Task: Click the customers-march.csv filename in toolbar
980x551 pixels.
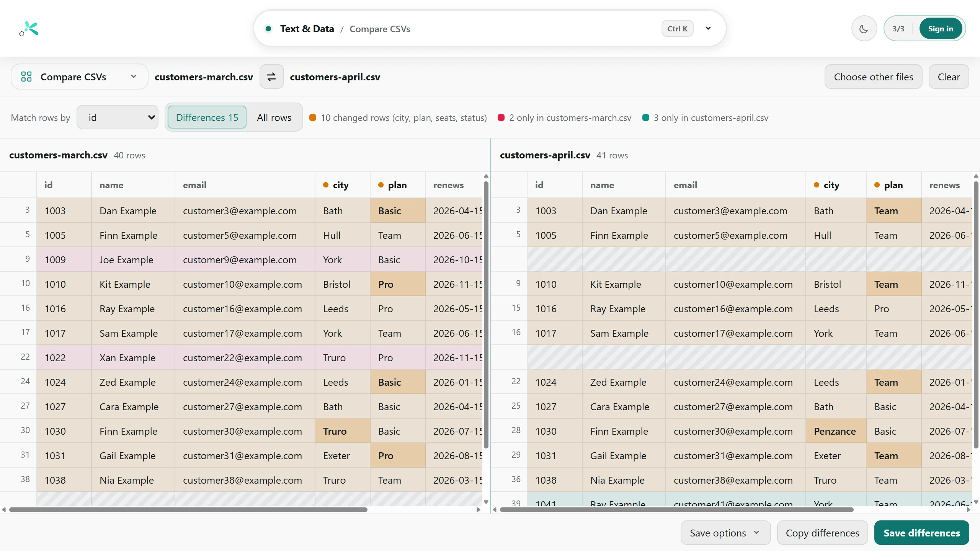Action: 204,77
